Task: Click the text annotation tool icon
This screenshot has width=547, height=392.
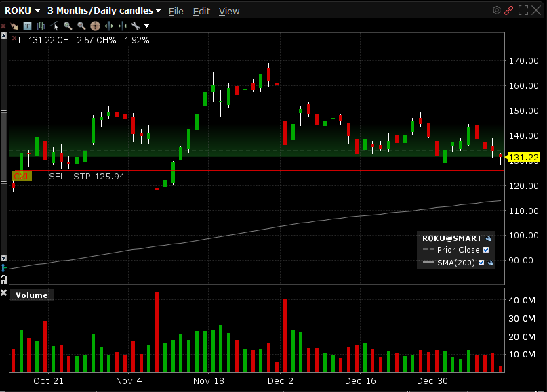Action: pyautogui.click(x=27, y=26)
